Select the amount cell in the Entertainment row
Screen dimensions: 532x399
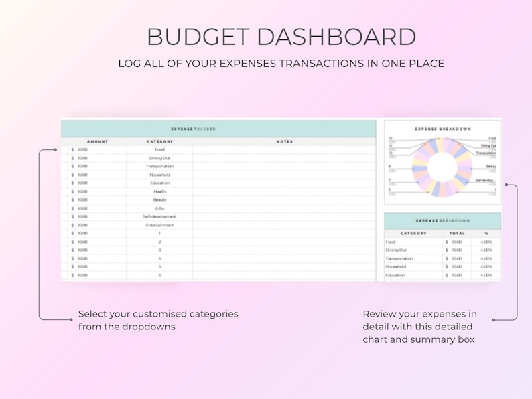pyautogui.click(x=97, y=225)
